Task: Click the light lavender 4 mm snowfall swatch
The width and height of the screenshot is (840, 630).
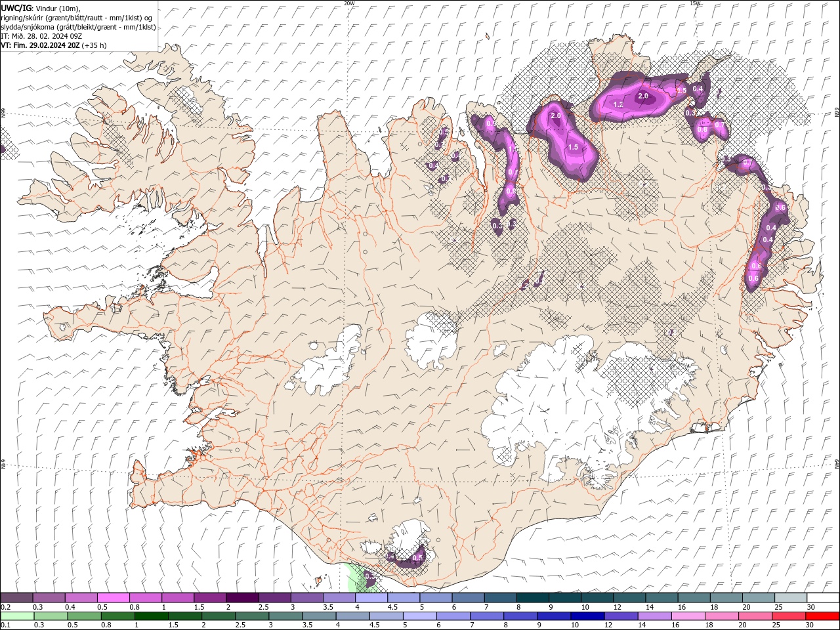Action: coord(371,597)
